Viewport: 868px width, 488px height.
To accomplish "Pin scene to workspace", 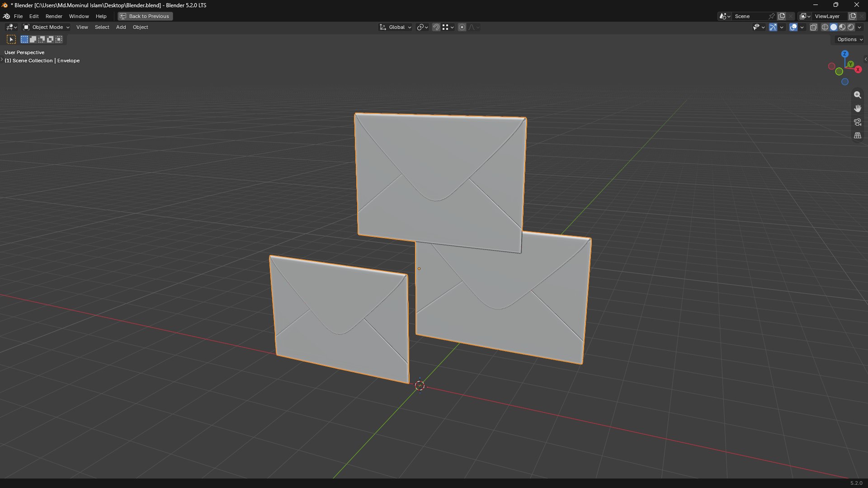I will tap(772, 16).
